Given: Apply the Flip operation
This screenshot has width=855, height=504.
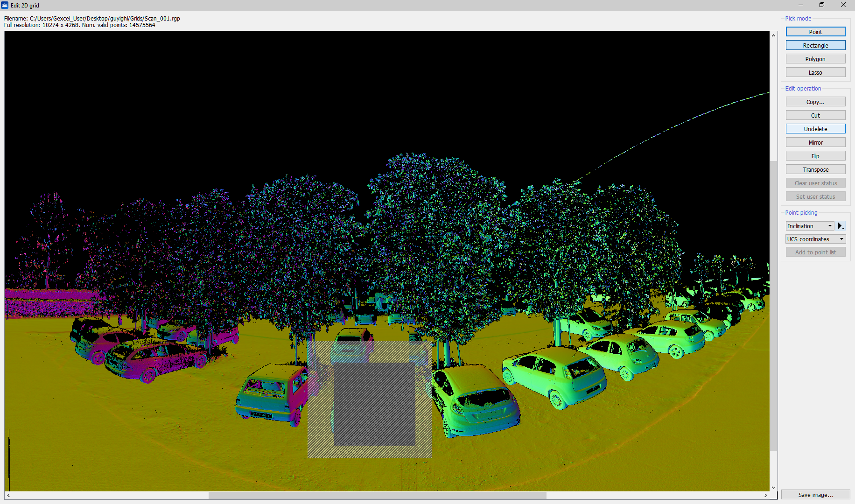Looking at the screenshot, I should [x=815, y=156].
